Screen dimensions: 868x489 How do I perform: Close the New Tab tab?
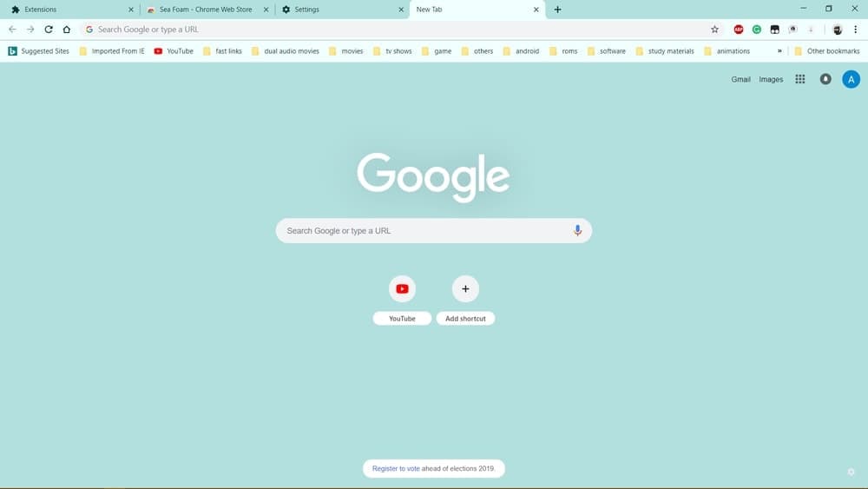pyautogui.click(x=536, y=10)
